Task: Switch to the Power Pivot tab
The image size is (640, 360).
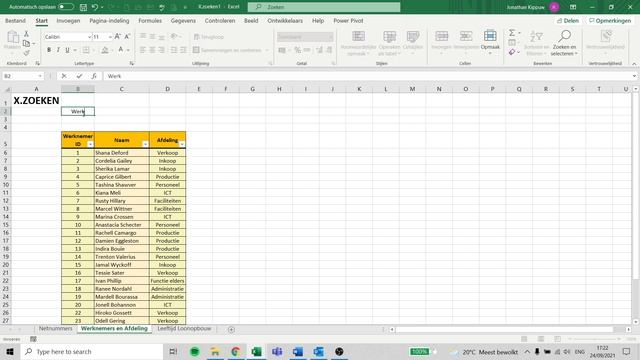Action: [348, 20]
